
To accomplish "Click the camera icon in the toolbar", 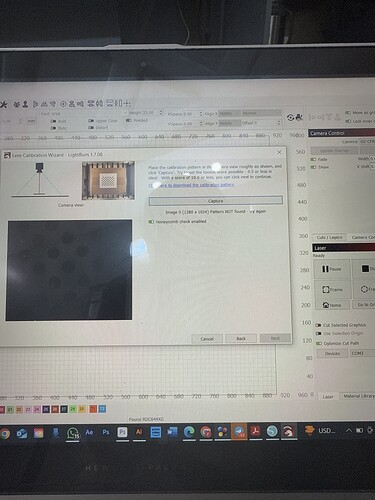I will [x=299, y=117].
